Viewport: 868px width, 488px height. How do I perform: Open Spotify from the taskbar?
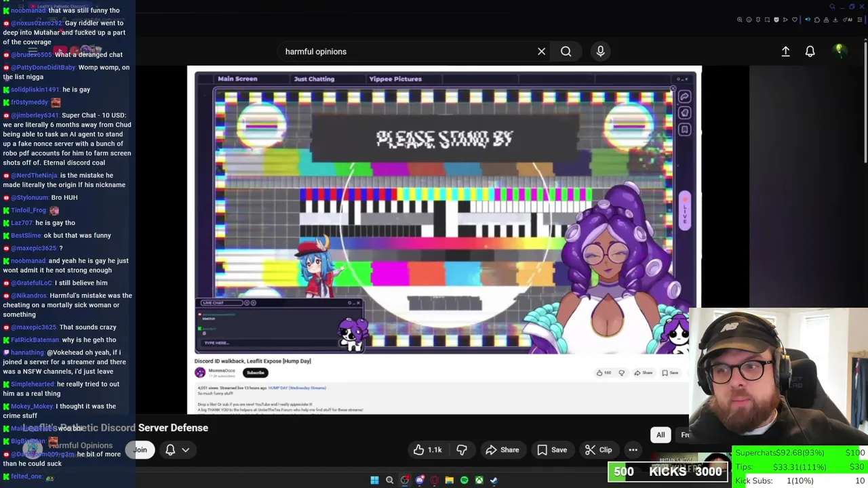[x=464, y=481]
